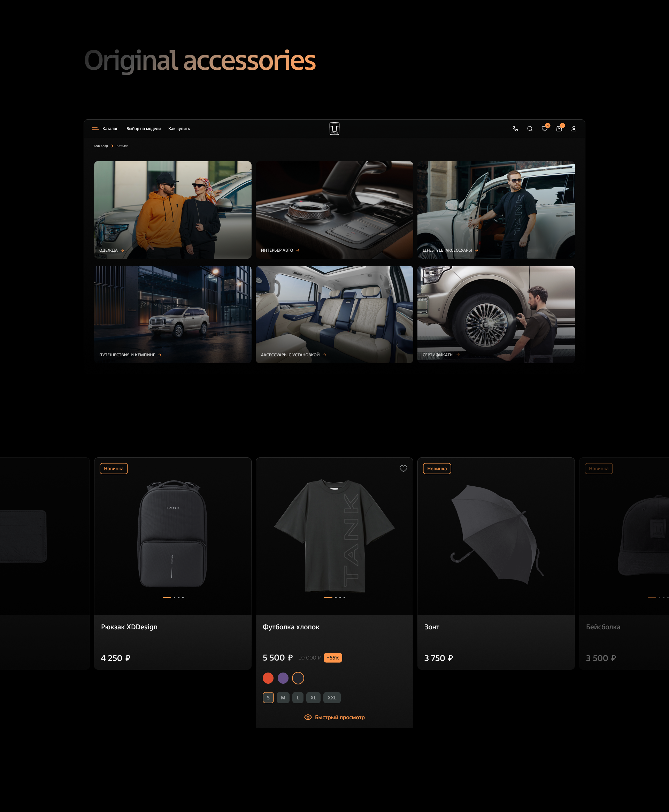Screen dimensions: 669x812
Task: Click the Рюкзак XDDesign product title
Action: (129, 627)
